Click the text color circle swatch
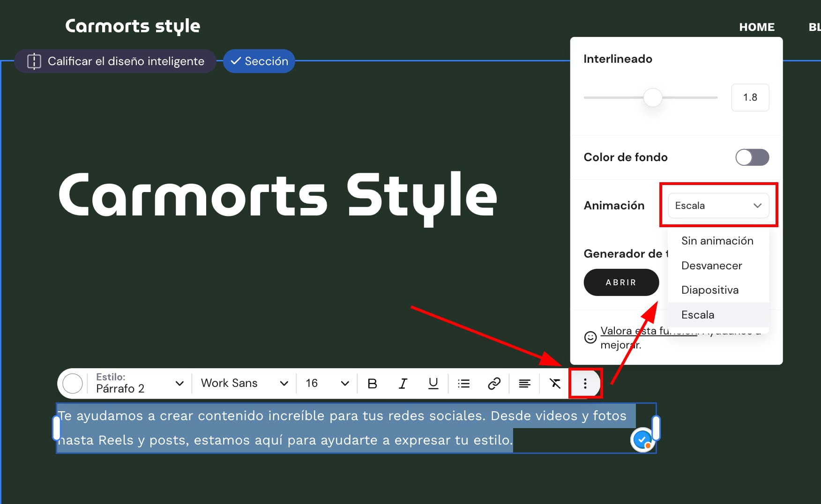This screenshot has height=504, width=821. [x=73, y=384]
